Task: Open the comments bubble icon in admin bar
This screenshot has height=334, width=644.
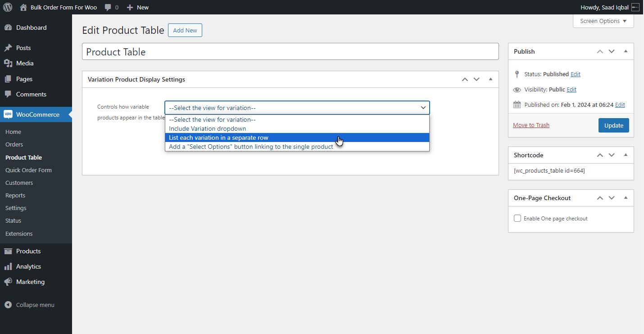Action: (108, 7)
